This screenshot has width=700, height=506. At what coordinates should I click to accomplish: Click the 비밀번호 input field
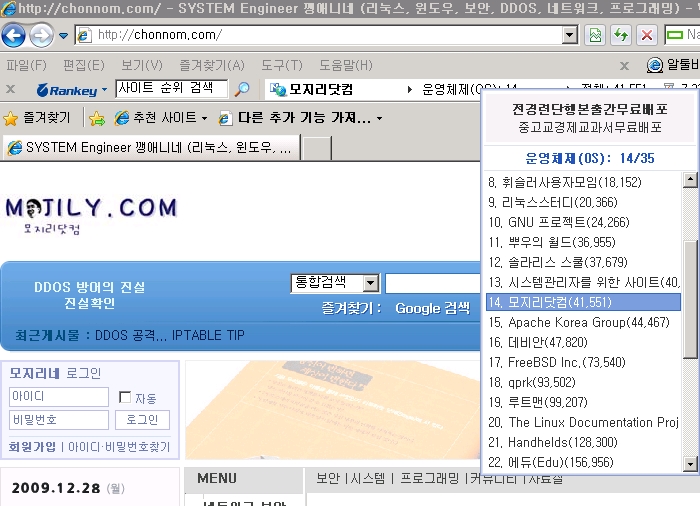pyautogui.click(x=58, y=420)
